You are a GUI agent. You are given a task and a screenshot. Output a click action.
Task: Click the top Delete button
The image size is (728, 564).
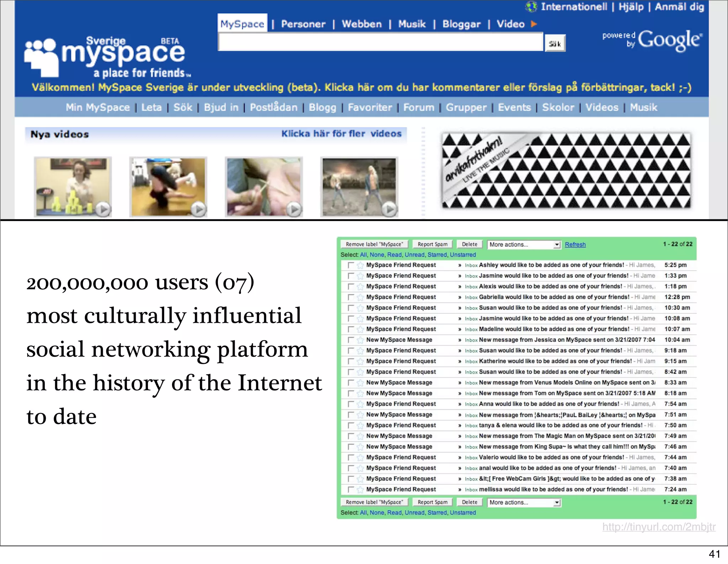(470, 245)
